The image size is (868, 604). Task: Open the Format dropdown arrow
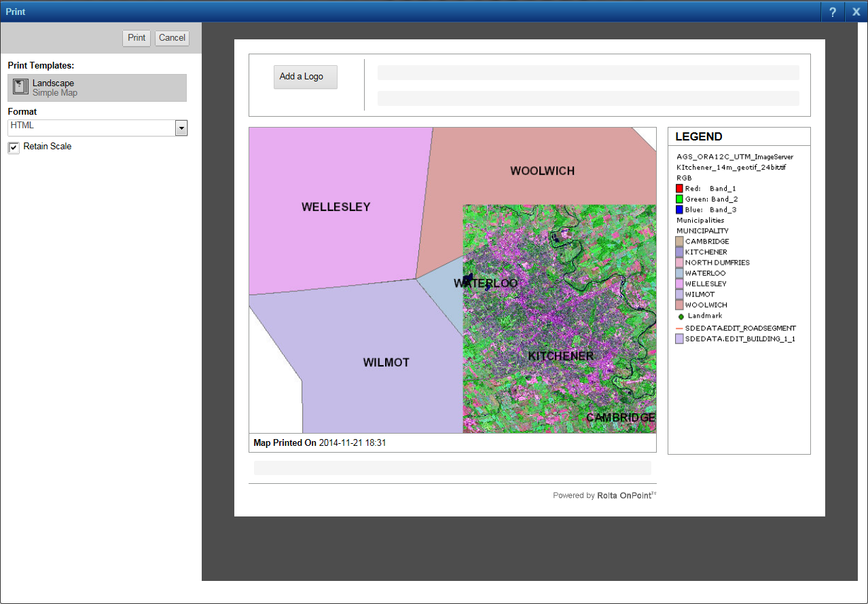[x=181, y=128]
